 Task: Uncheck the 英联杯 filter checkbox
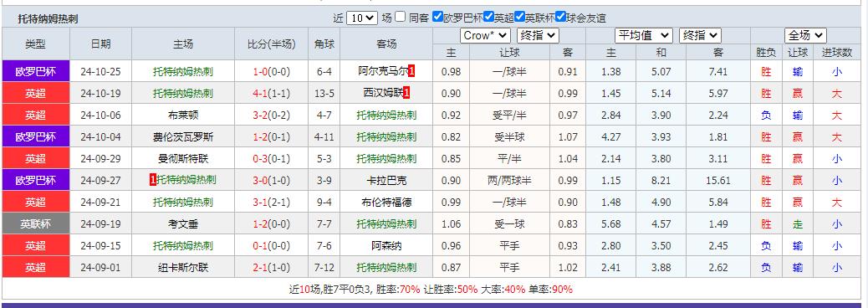coord(519,18)
